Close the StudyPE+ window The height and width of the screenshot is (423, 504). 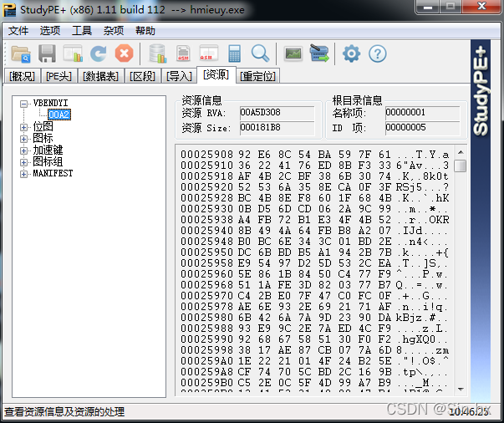point(481,7)
